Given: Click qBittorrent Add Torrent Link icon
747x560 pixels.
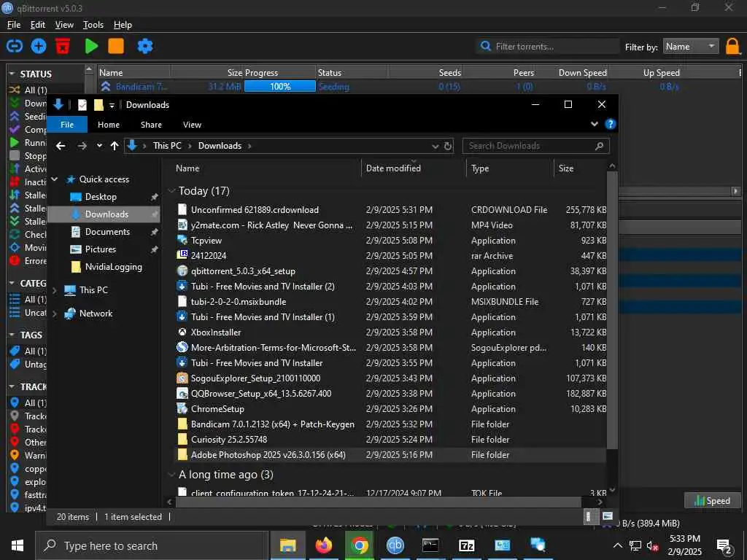Looking at the screenshot, I should 15,46.
